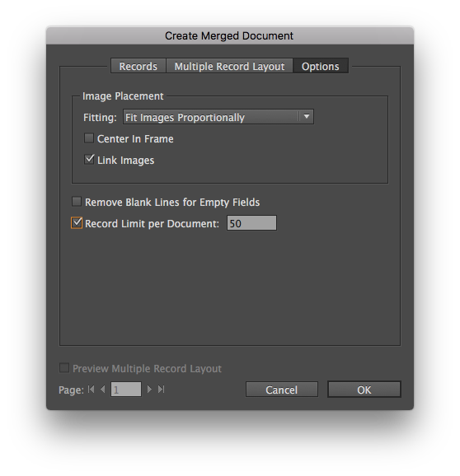The width and height of the screenshot is (460, 476).
Task: Click the record limit field showing 50
Action: [251, 223]
